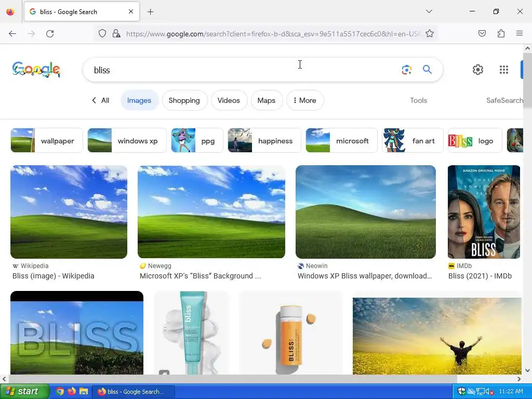Open the SafeSearch setting
Image resolution: width=532 pixels, height=399 pixels.
click(504, 100)
